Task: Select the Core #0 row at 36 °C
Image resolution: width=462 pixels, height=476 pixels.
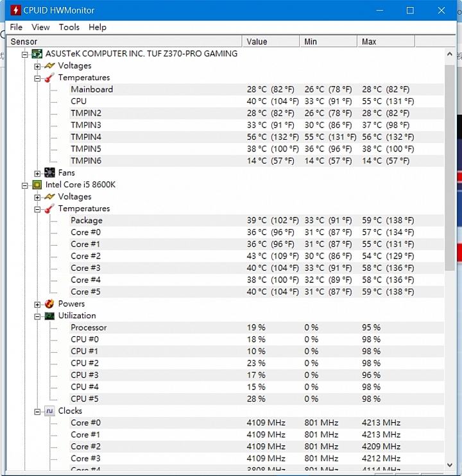Action: (257, 232)
